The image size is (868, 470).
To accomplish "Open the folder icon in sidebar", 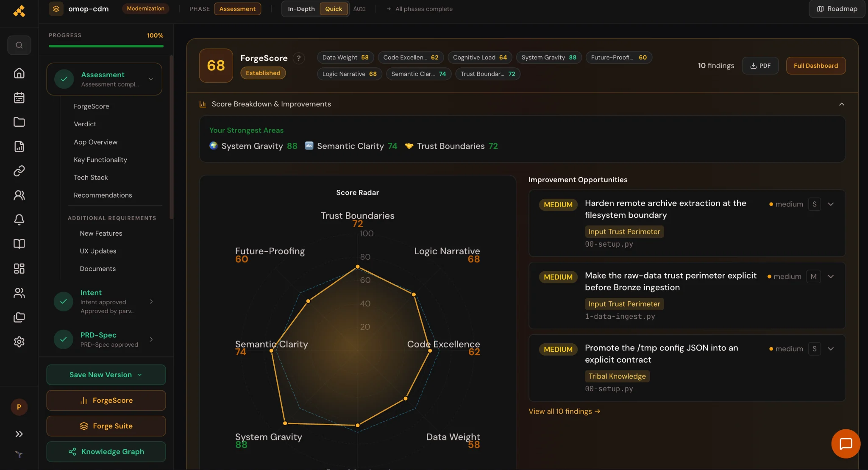I will 19,122.
